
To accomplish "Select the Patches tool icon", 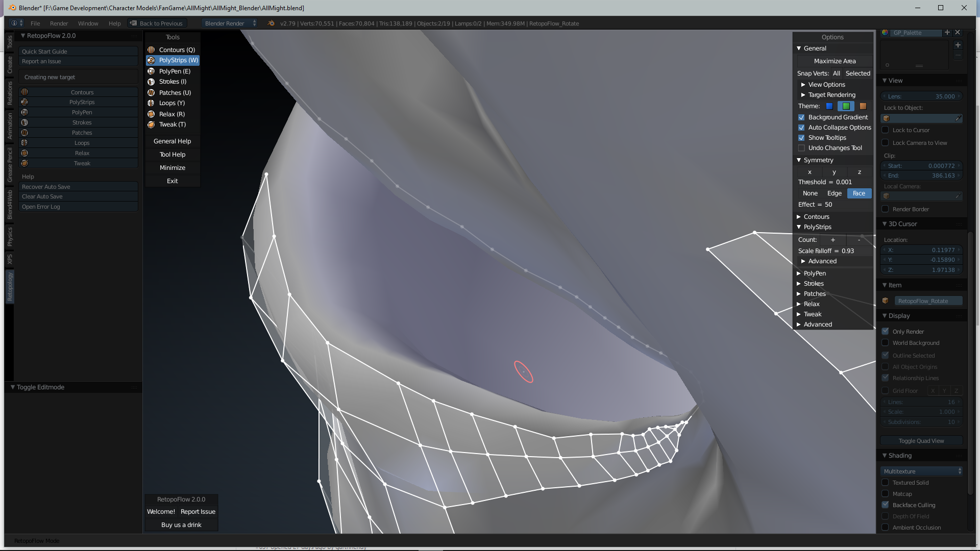I will coord(151,92).
